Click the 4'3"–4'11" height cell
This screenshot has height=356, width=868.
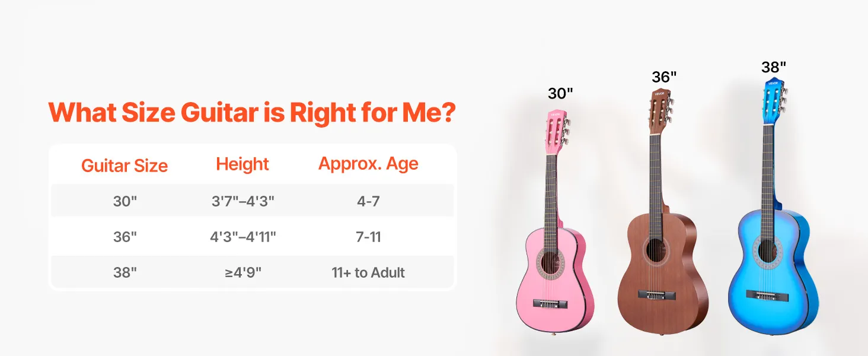pyautogui.click(x=242, y=237)
